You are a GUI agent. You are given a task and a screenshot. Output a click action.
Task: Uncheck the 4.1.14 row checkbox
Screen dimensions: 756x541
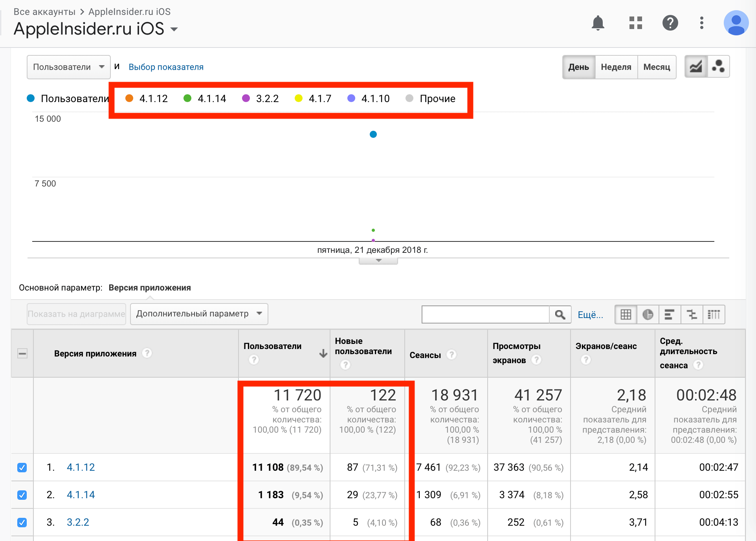click(x=22, y=495)
